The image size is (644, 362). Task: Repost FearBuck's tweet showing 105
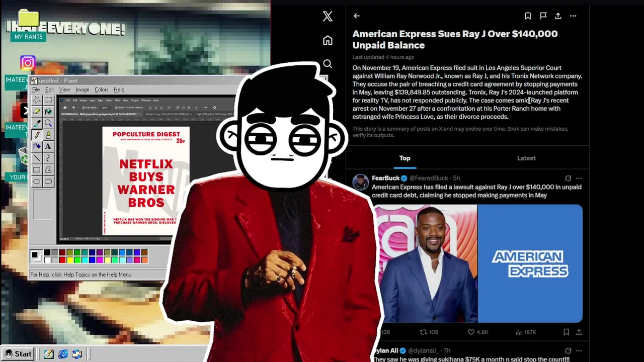(429, 332)
